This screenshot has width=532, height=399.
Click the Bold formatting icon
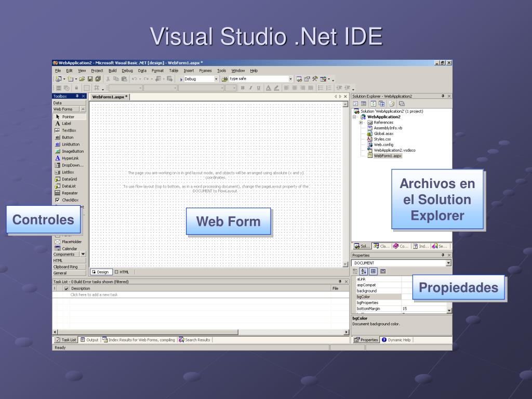(x=242, y=88)
